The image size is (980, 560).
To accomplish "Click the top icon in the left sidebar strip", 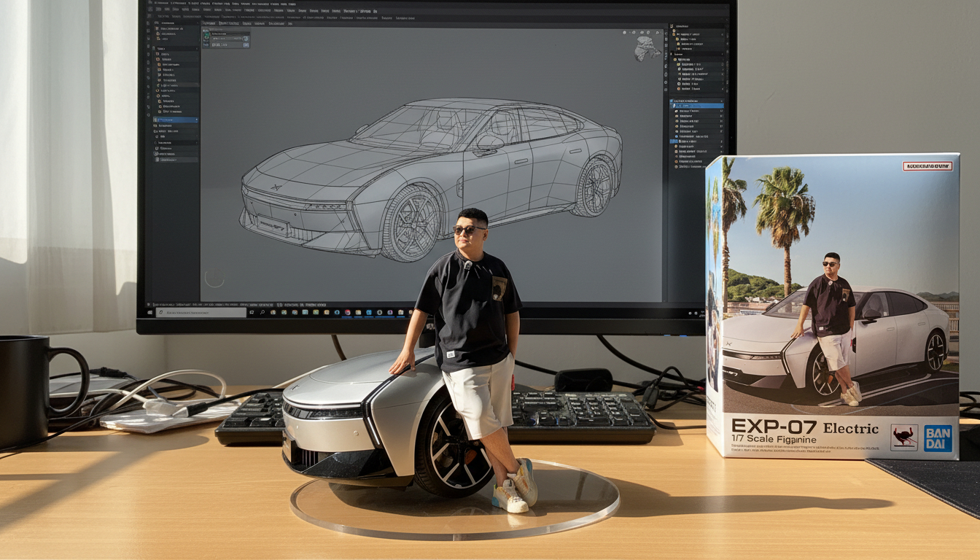I will [x=148, y=23].
